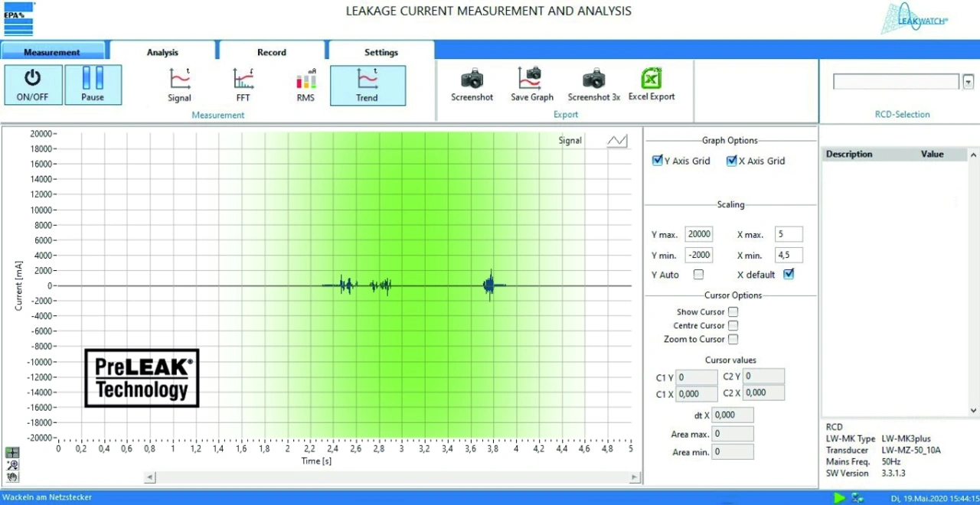Image resolution: width=980 pixels, height=505 pixels.
Task: Click the Y max. input field
Action: pyautogui.click(x=698, y=234)
